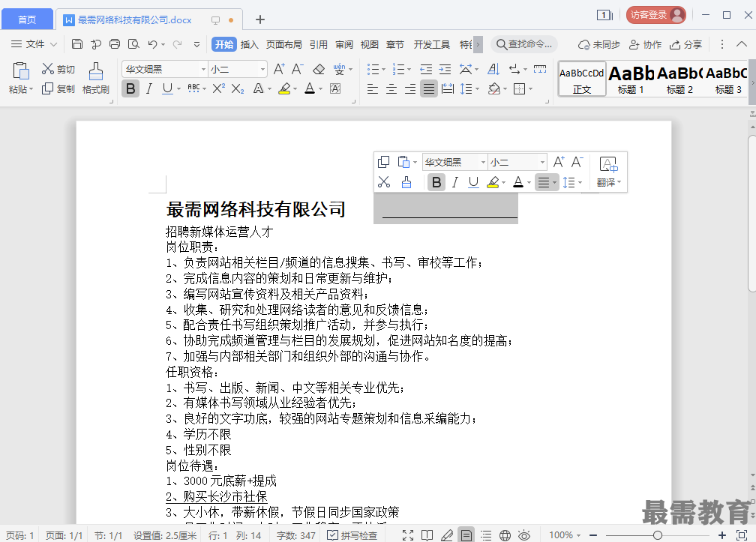The width and height of the screenshot is (756, 542).
Task: Click the cut scissors icon in floating toolbar
Action: click(x=384, y=182)
